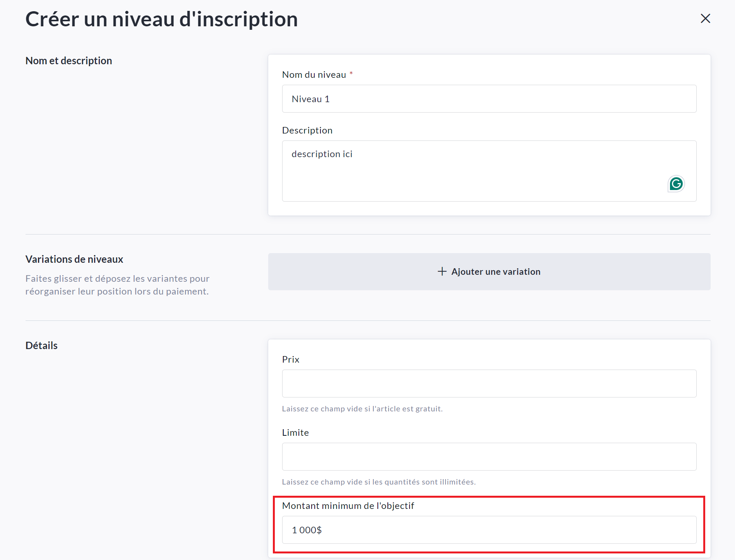Click the Description field label
Screen dimensions: 735x560
(x=307, y=130)
